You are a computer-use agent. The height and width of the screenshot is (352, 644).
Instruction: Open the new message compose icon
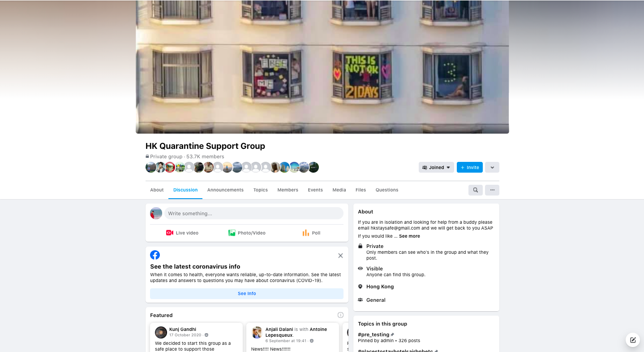click(633, 340)
